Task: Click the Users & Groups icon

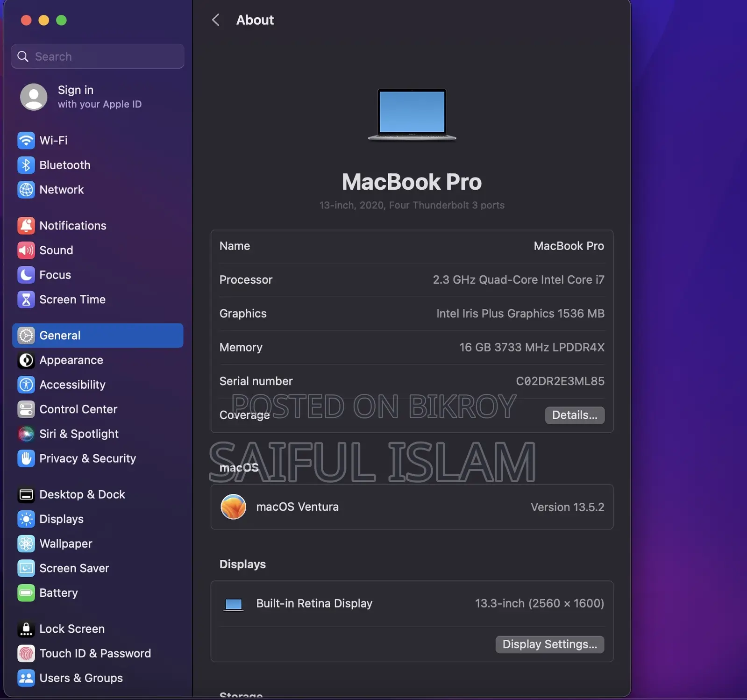Action: [26, 678]
